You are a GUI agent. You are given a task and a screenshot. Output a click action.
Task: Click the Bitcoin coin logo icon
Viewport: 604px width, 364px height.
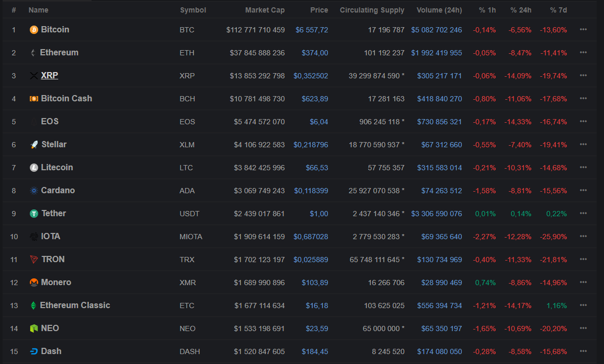pyautogui.click(x=34, y=30)
